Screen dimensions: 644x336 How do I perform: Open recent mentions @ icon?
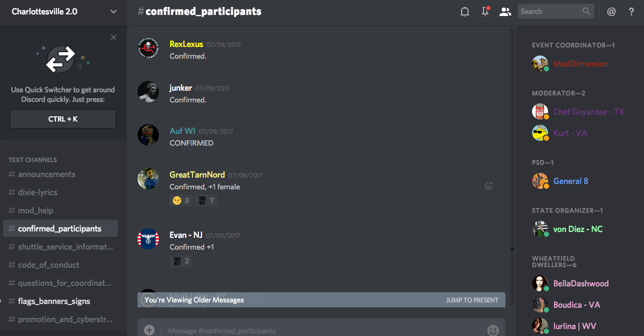[x=611, y=11]
